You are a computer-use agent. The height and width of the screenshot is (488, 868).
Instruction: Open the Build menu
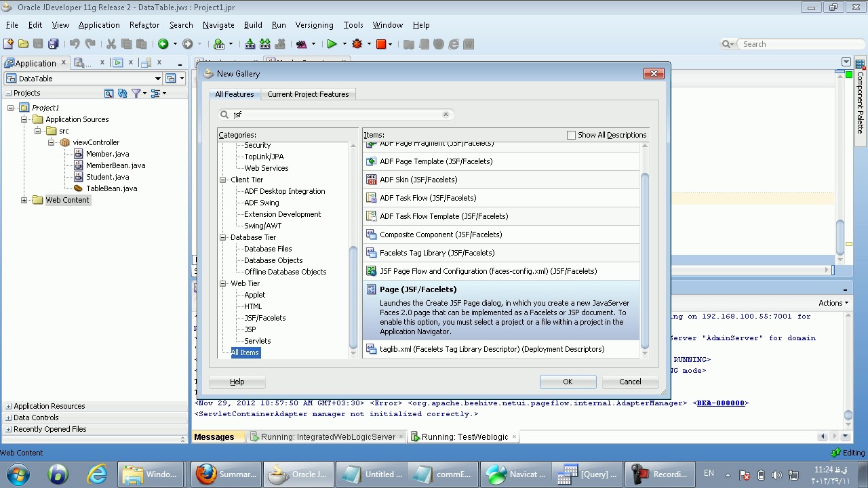[253, 25]
